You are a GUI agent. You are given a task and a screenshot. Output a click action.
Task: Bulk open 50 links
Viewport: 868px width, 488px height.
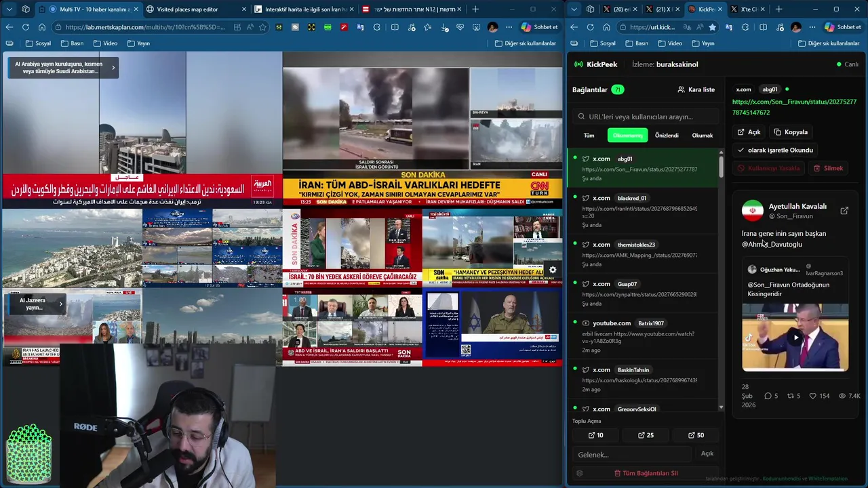[695, 435]
